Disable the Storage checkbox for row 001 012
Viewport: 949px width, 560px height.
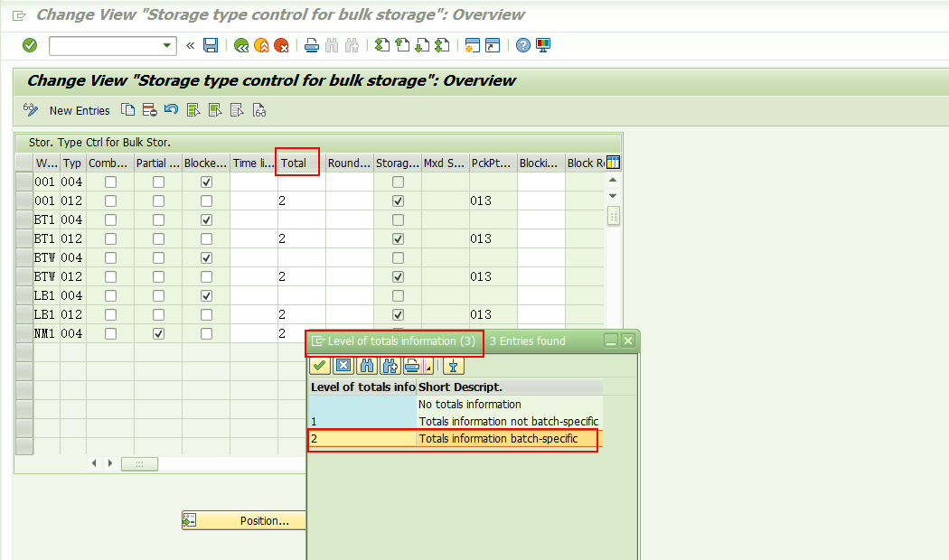coord(399,201)
